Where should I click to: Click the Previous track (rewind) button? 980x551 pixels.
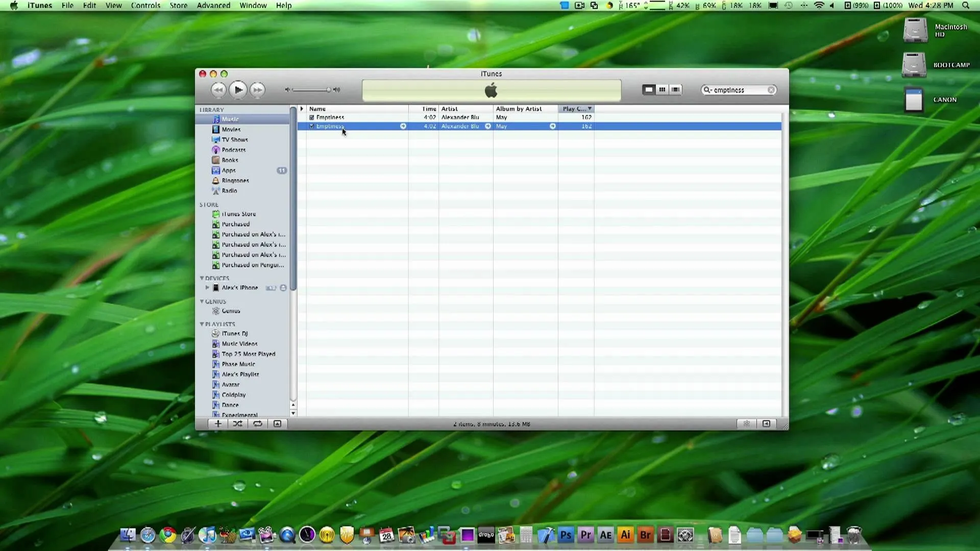[218, 90]
